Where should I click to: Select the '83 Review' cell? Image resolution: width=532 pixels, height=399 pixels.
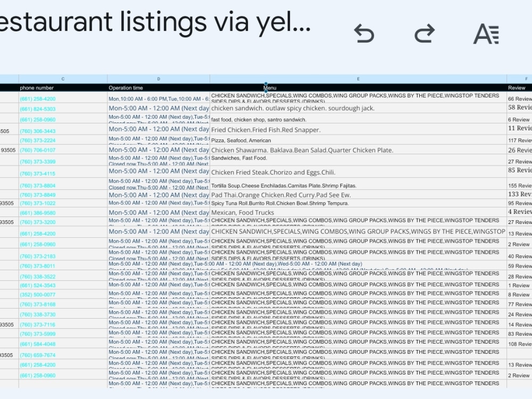519,333
